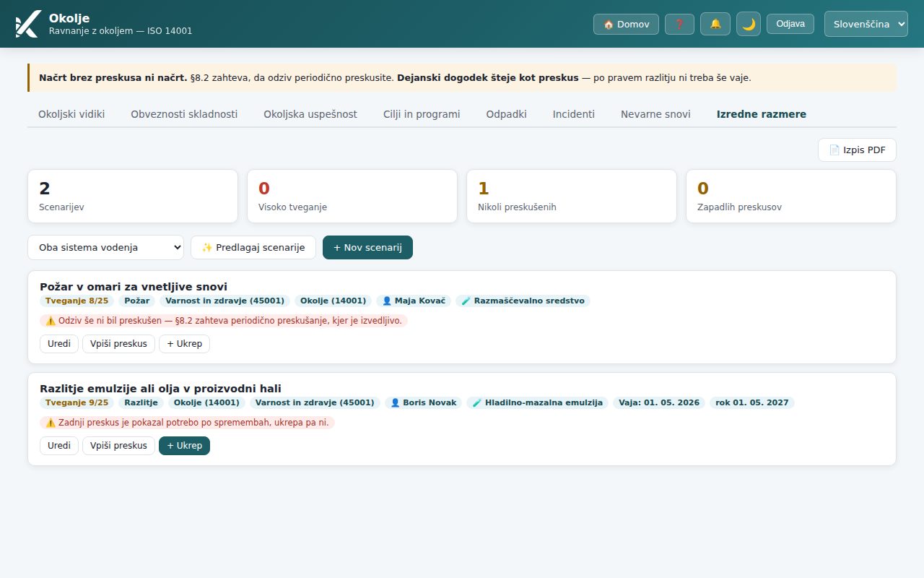Click the Razlitje category tag
The height and width of the screenshot is (578, 924).
(x=141, y=402)
